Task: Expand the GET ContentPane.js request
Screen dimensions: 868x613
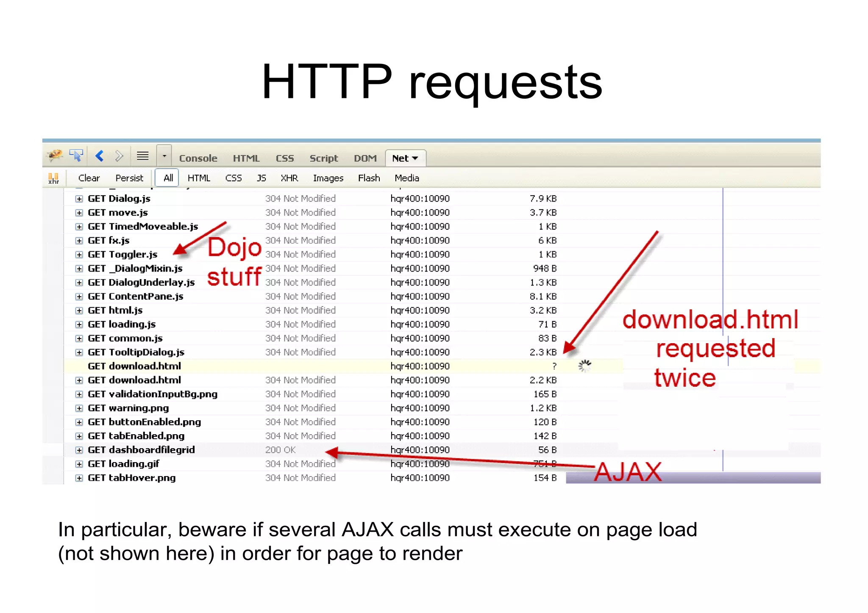Action: (79, 297)
